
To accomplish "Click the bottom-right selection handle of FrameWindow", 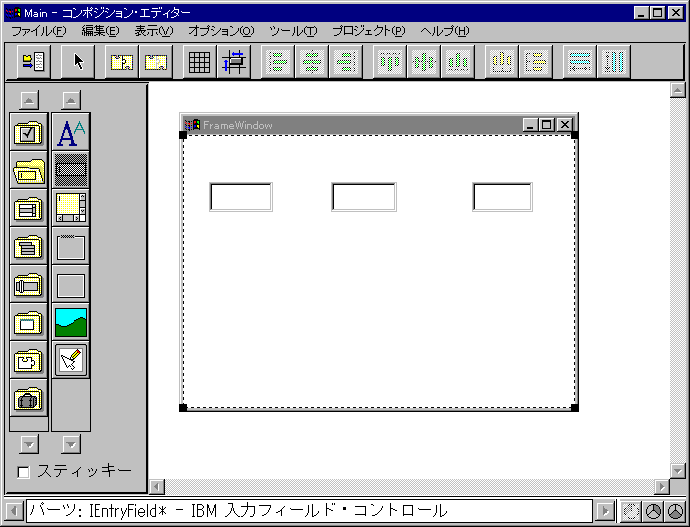I will 574,408.
